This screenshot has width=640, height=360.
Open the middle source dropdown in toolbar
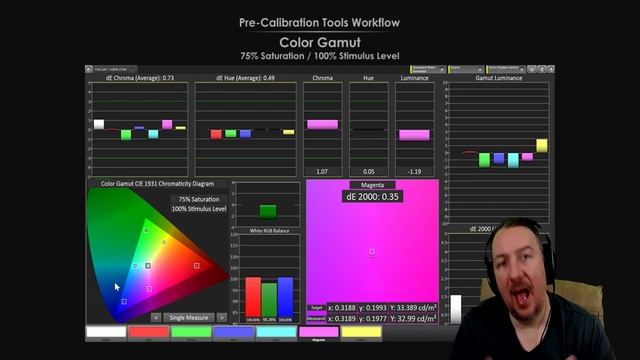466,69
